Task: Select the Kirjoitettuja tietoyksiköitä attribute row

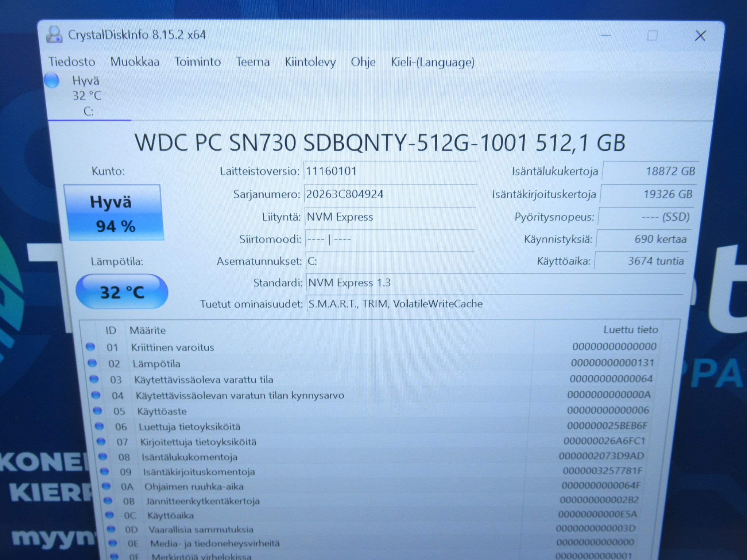Action: [x=371, y=442]
